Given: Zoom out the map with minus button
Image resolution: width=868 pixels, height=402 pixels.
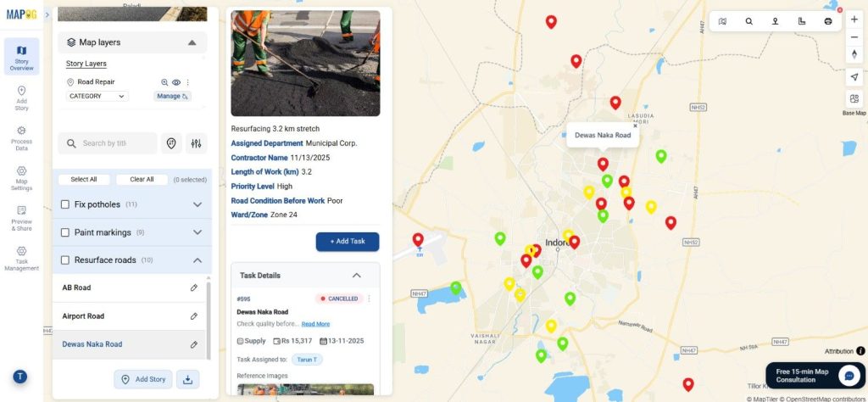Looking at the screenshot, I should pos(854,37).
